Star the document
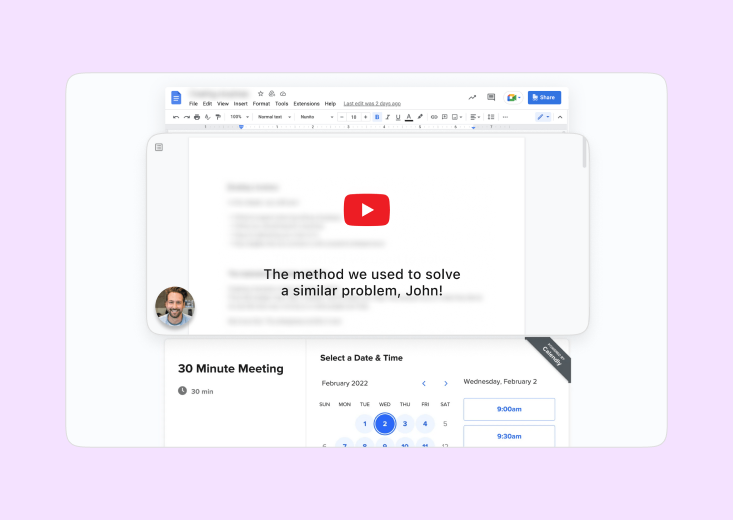Viewport: 733px width, 520px height. 260,94
